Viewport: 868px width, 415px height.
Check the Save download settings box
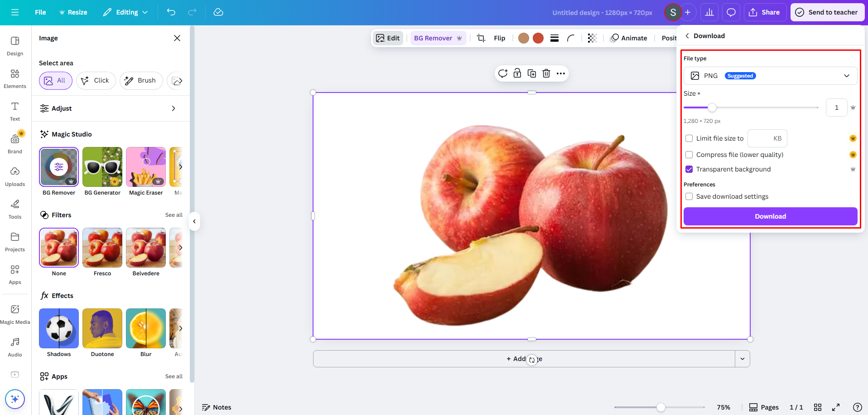(689, 196)
